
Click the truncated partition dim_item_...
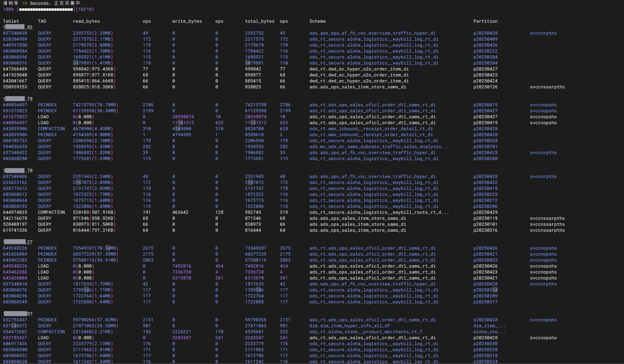coord(489,326)
